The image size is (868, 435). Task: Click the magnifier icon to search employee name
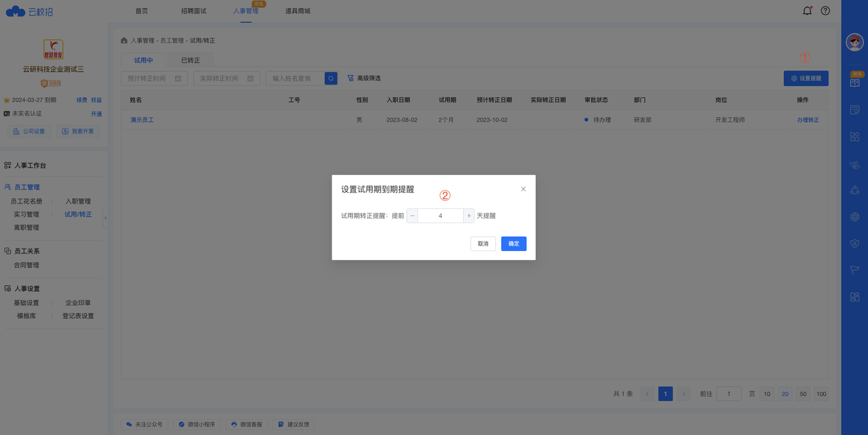pos(330,78)
